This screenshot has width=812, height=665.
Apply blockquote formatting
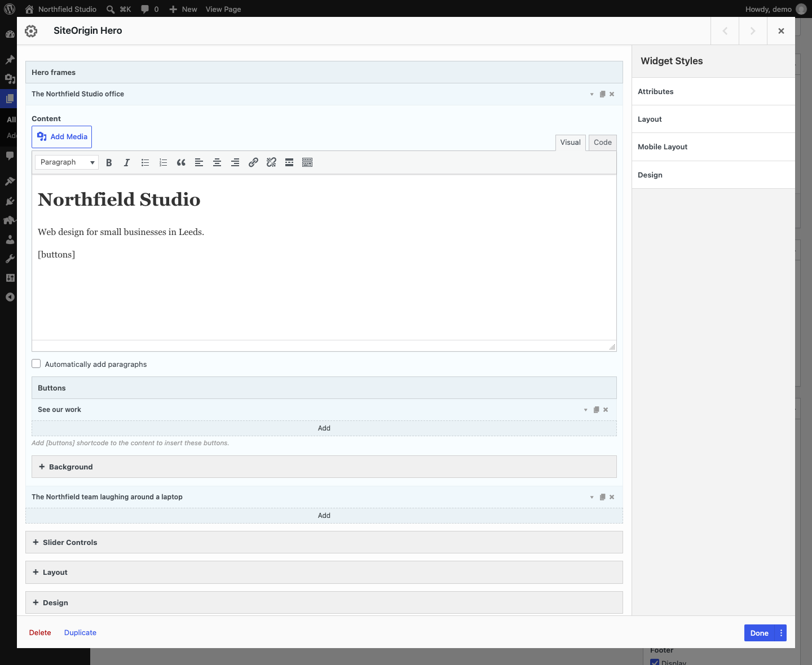pyautogui.click(x=181, y=162)
